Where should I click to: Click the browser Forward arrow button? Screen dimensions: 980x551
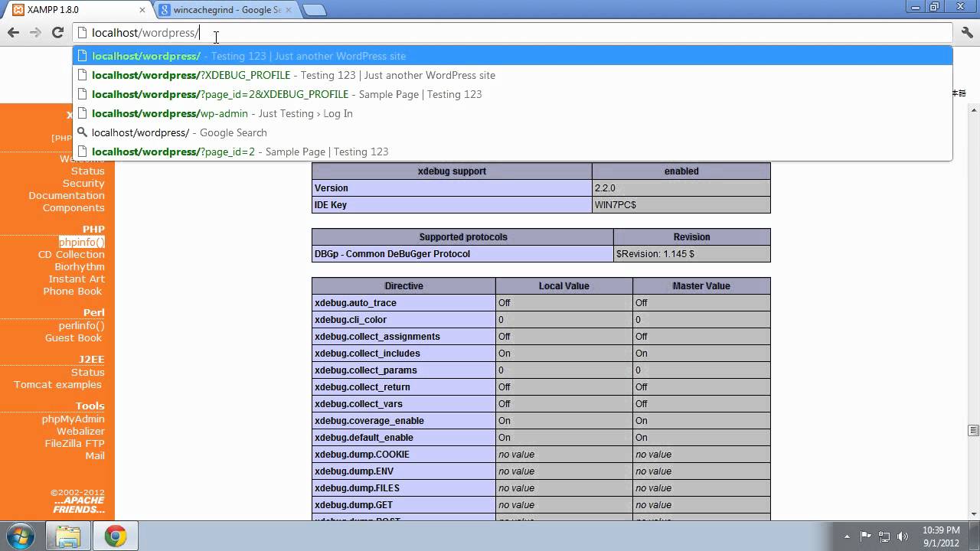[35, 32]
